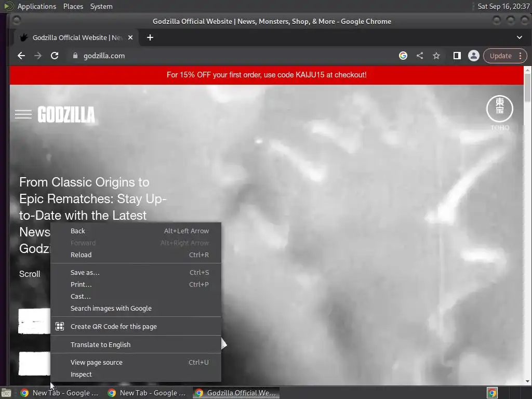Reload the page with the toolbar refresh icon
This screenshot has width=532, height=399.
tap(54, 56)
